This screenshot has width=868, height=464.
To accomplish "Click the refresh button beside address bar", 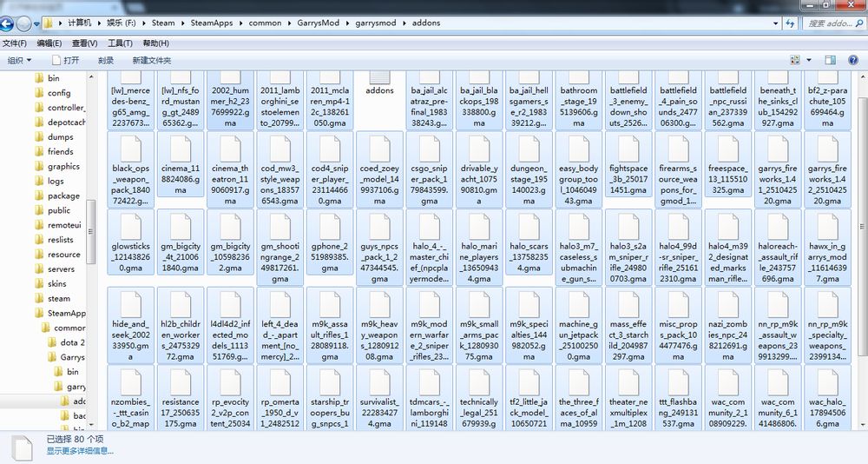I will [x=790, y=23].
